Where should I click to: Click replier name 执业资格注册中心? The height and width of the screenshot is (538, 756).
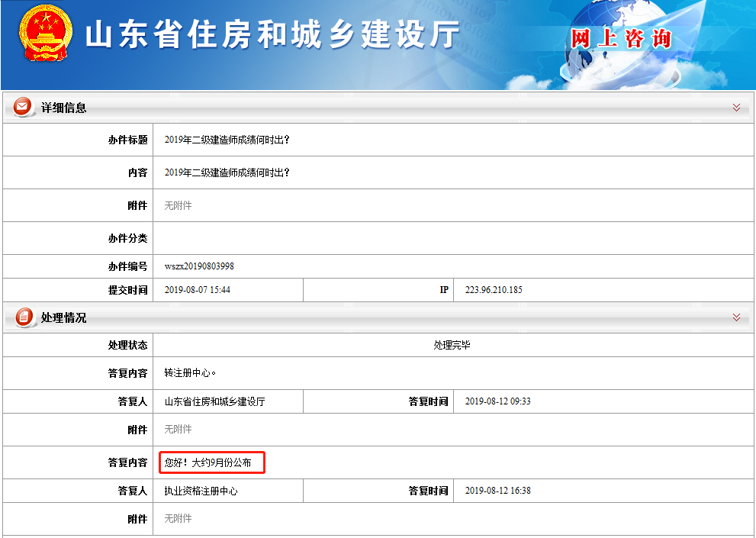[x=201, y=491]
